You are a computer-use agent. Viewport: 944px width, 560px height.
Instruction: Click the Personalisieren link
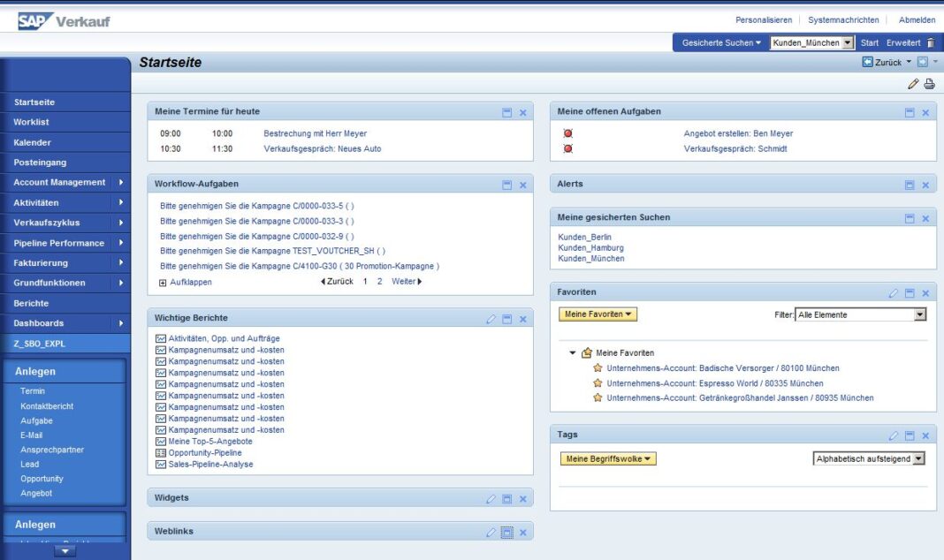764,19
